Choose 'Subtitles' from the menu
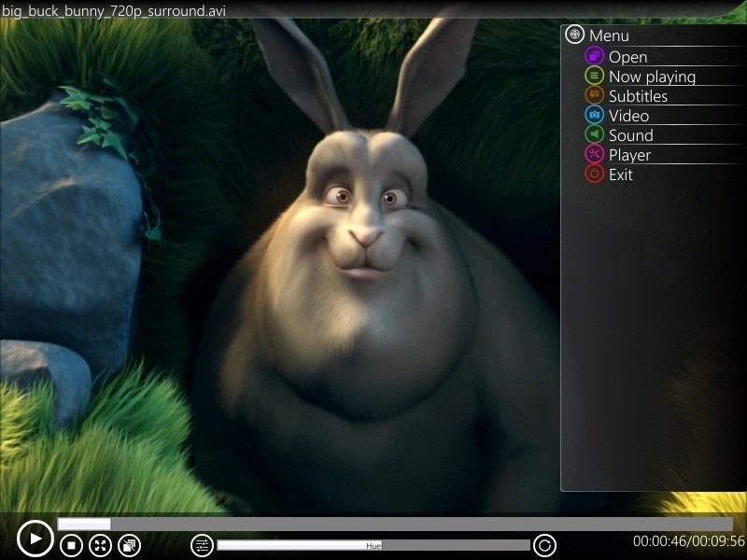The image size is (747, 560). tap(638, 96)
